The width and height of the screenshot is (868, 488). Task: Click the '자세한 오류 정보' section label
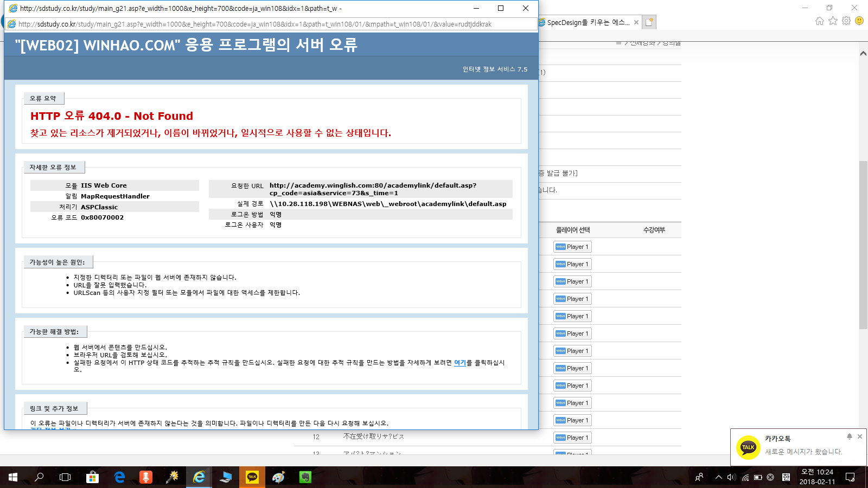[53, 168]
